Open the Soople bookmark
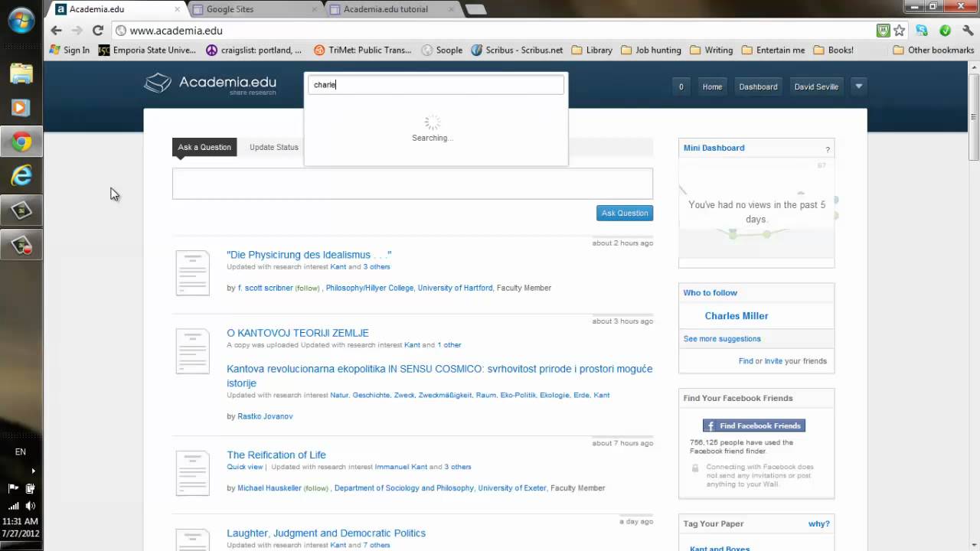Viewport: 980px width, 551px height. click(442, 50)
